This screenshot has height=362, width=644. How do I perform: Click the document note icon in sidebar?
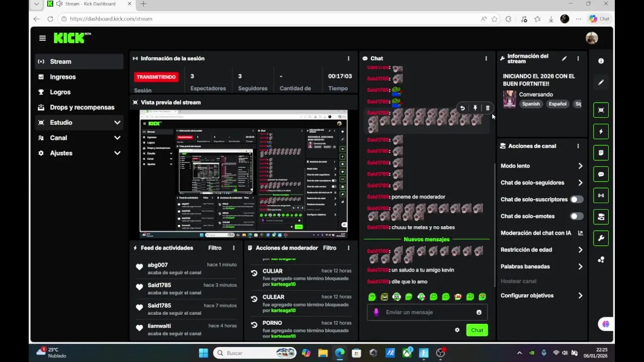coord(601,153)
